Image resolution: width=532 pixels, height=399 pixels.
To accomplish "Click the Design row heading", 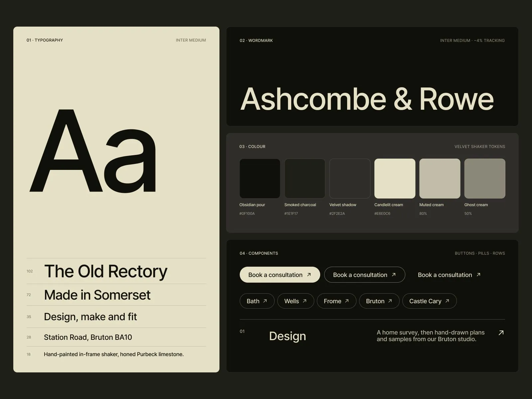I will click(287, 336).
